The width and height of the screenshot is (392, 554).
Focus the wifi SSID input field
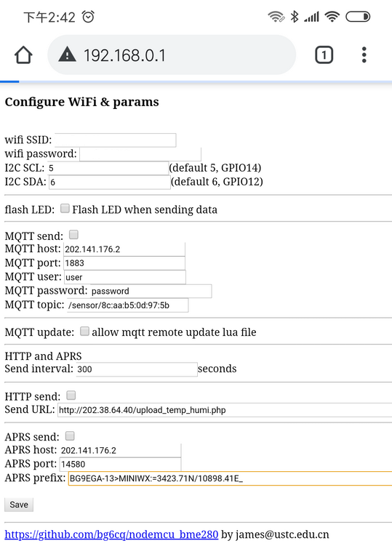(x=115, y=140)
